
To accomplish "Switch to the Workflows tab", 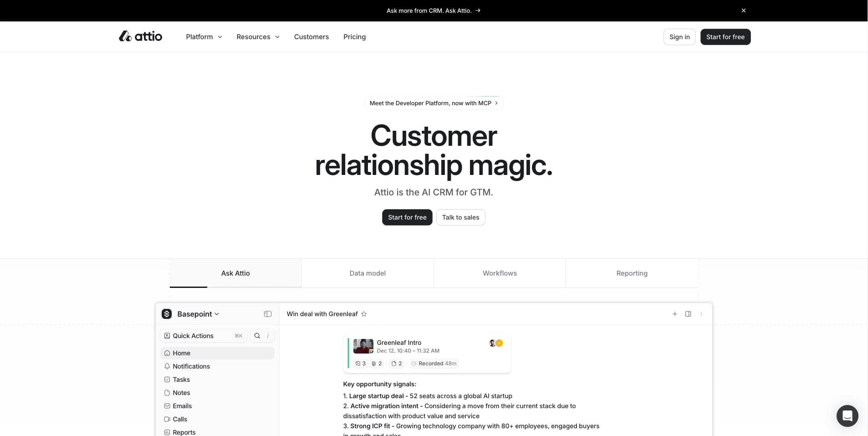I will (500, 273).
